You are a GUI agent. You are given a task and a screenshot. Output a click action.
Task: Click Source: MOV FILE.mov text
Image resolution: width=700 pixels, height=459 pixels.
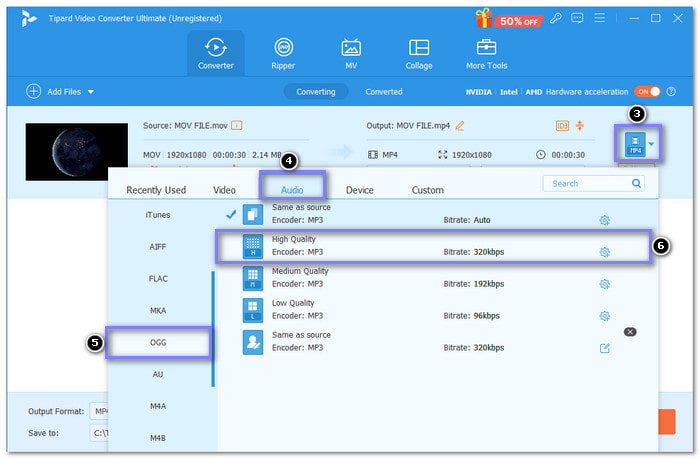[x=185, y=125]
